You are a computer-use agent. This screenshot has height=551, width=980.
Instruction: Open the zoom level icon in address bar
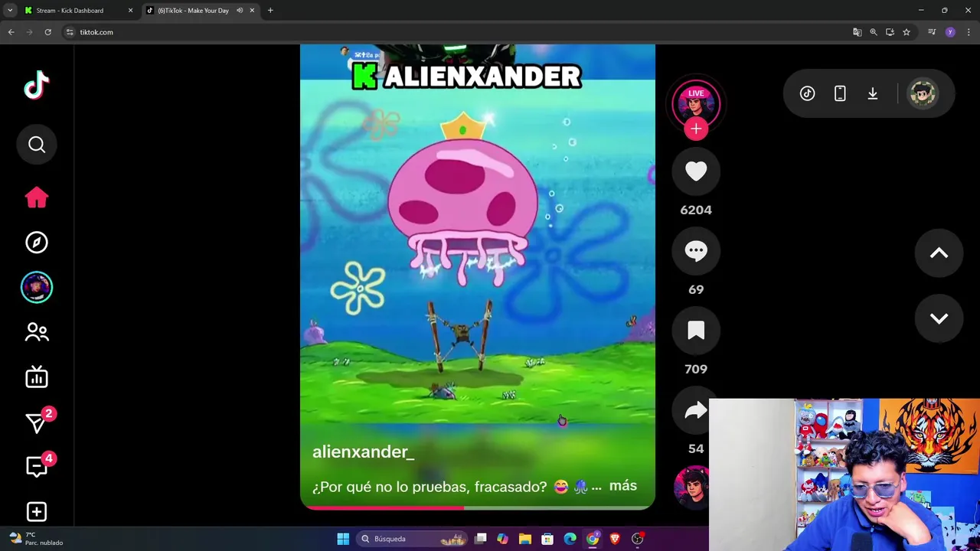coord(874,32)
